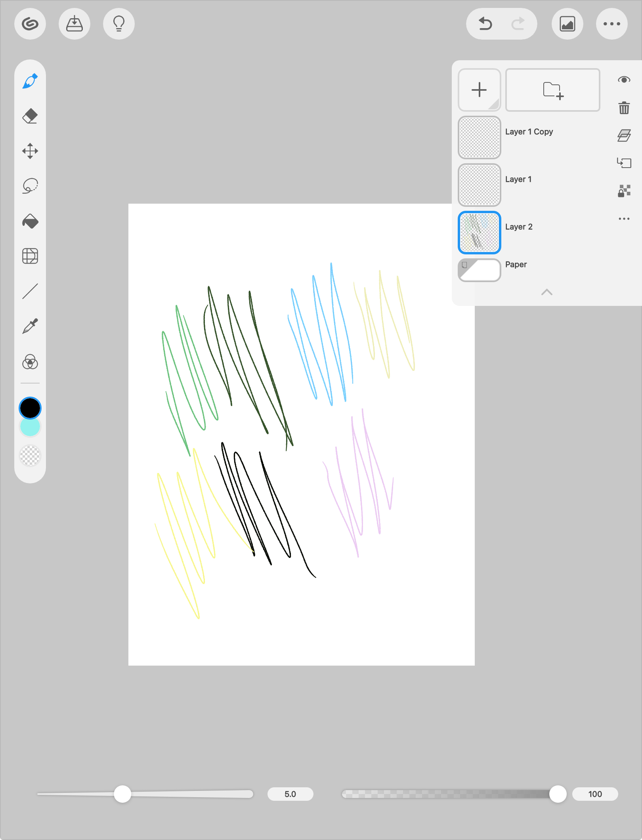This screenshot has width=642, height=840.
Task: Open the image gallery icon
Action: pyautogui.click(x=567, y=24)
